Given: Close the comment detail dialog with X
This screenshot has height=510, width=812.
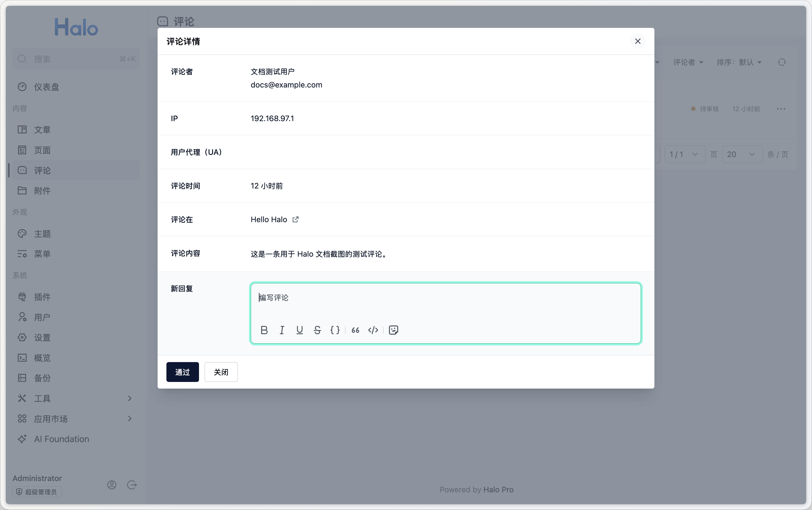Looking at the screenshot, I should 638,41.
